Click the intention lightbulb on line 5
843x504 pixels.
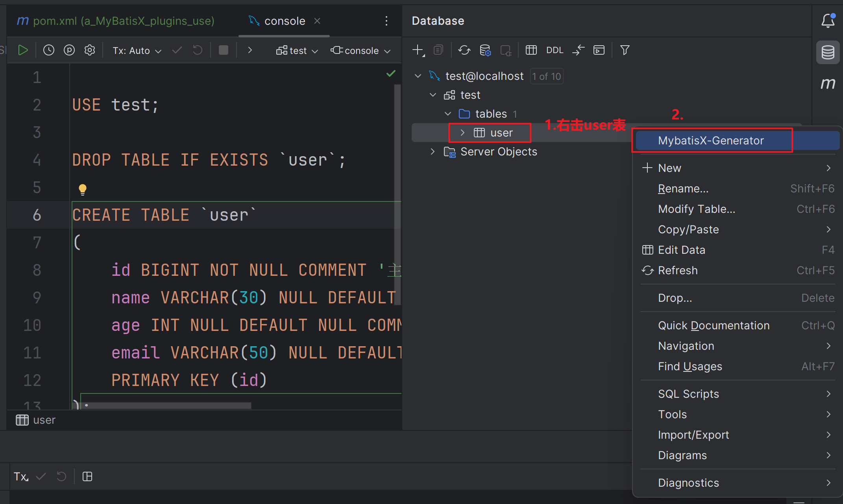click(x=82, y=189)
